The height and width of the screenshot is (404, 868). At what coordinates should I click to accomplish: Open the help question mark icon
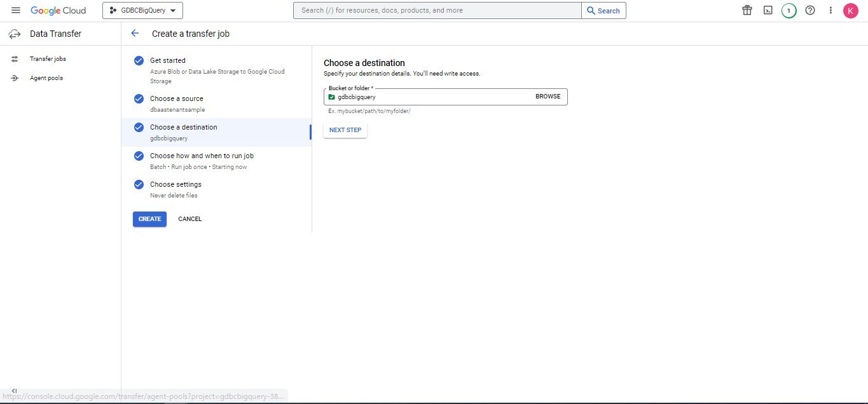point(810,10)
